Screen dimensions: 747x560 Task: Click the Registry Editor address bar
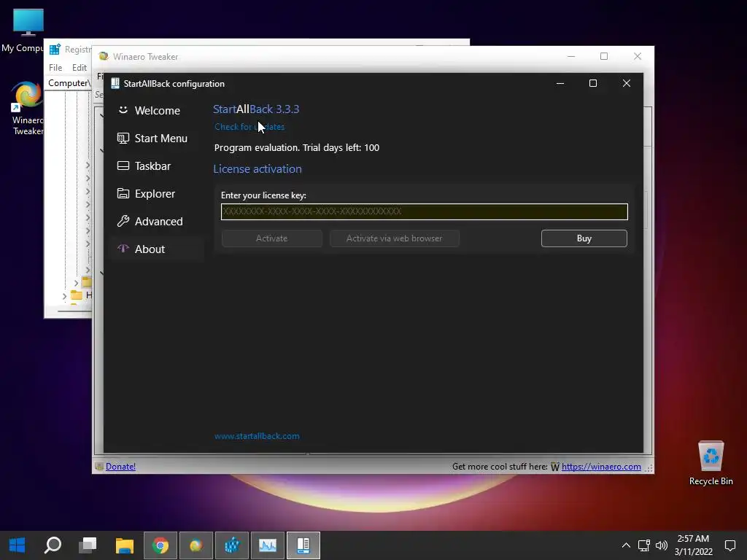click(69, 83)
